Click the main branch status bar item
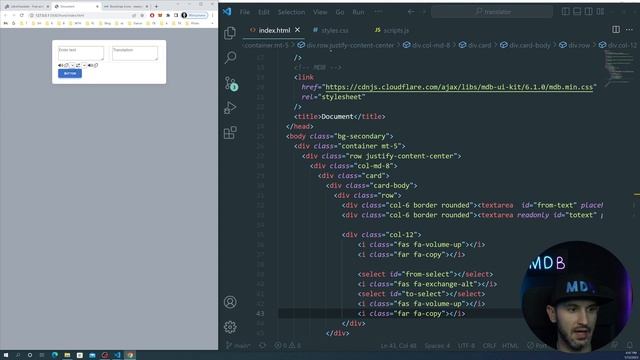Screen dimensions: 640x360 click(x=238, y=345)
